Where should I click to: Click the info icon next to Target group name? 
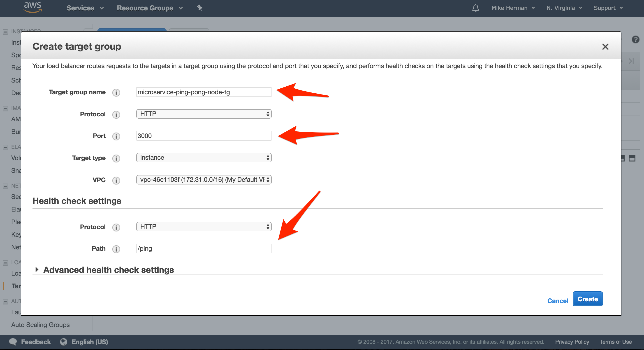116,92
